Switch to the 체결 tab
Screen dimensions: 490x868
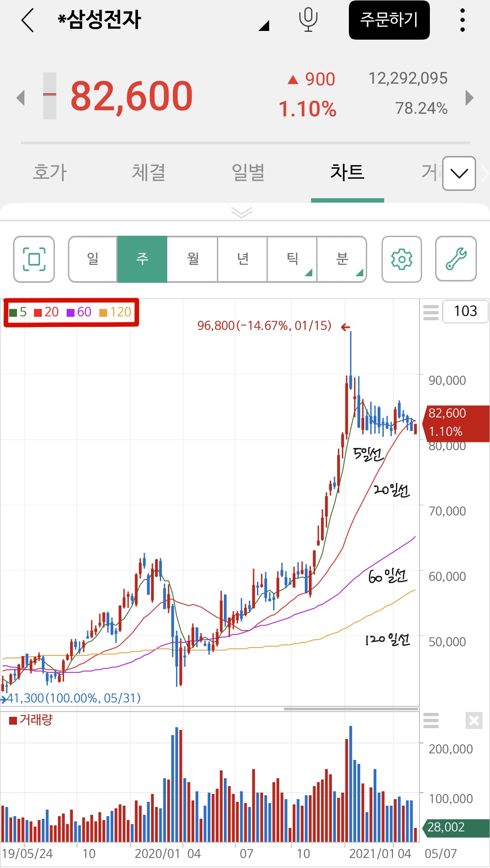149,172
